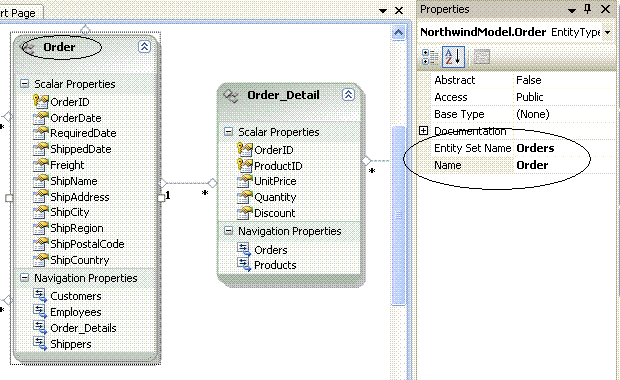
Task: Click the Public value of Access
Action: click(529, 97)
